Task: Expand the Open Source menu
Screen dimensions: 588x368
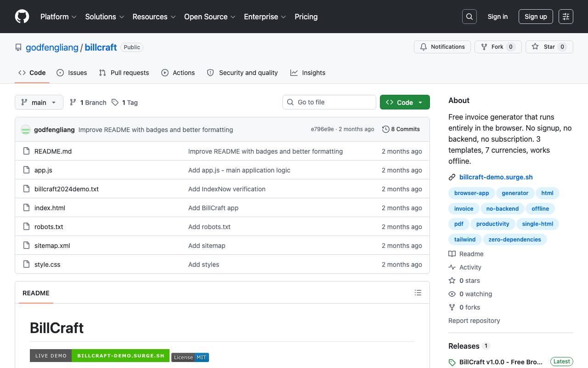Action: point(210,17)
